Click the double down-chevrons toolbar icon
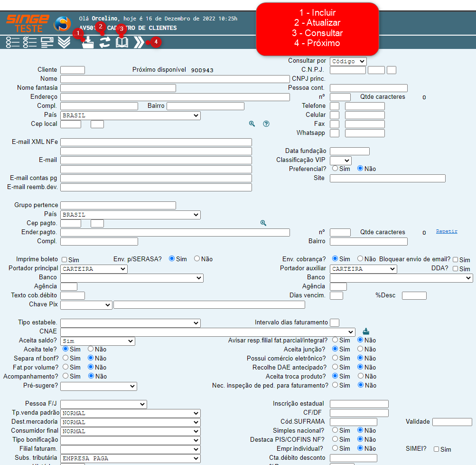476x465 pixels. pos(64,42)
